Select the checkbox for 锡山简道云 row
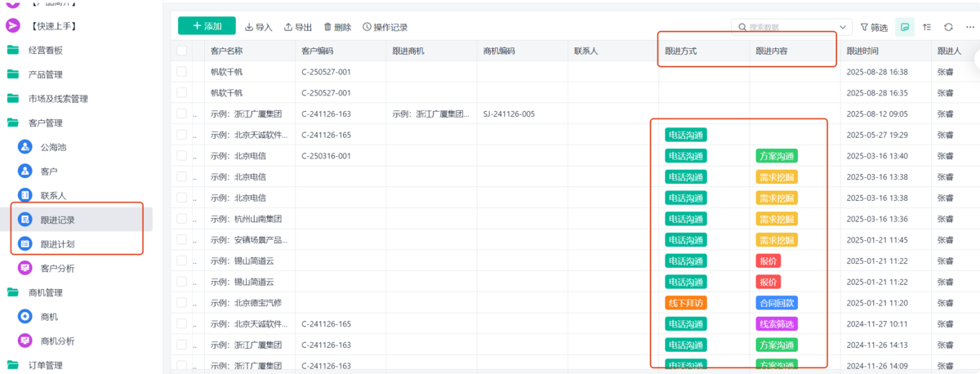 [x=182, y=261]
